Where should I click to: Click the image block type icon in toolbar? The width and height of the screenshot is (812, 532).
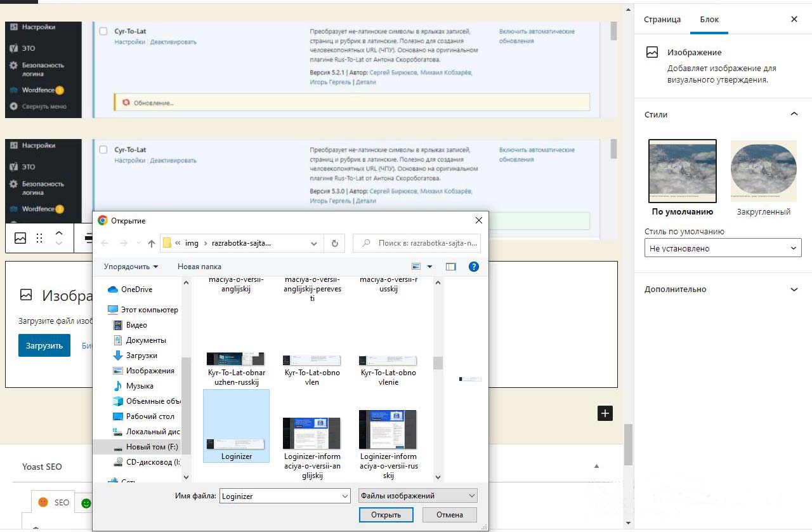click(21, 238)
